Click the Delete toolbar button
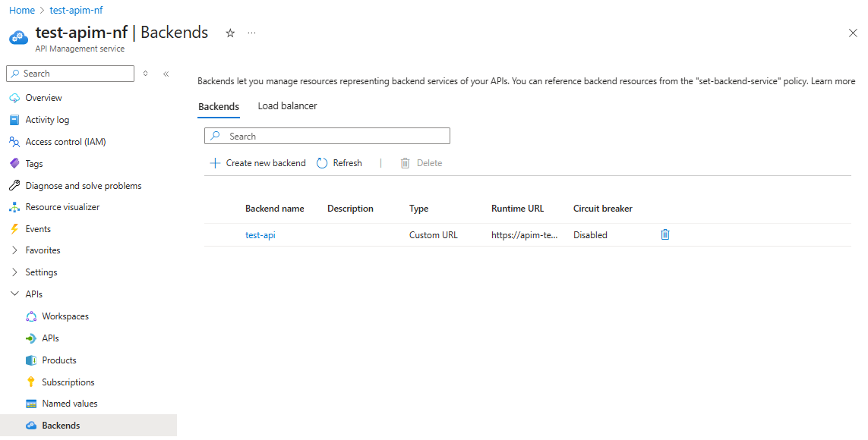 [421, 163]
